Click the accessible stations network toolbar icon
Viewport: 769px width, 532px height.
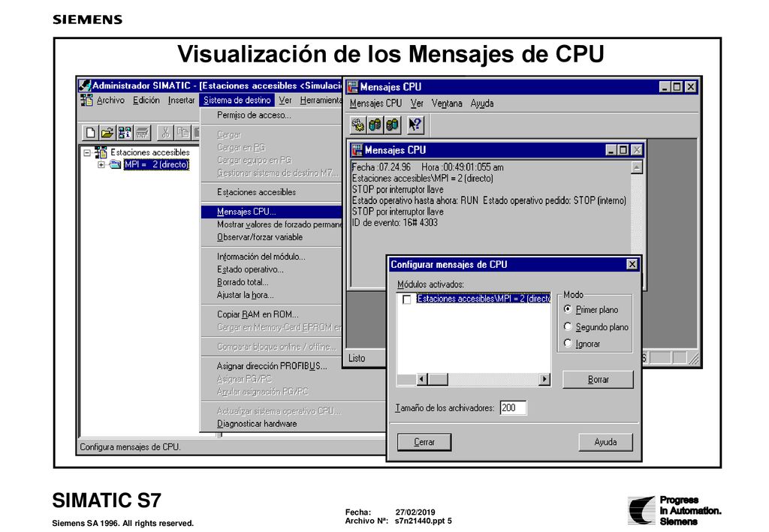click(x=125, y=133)
